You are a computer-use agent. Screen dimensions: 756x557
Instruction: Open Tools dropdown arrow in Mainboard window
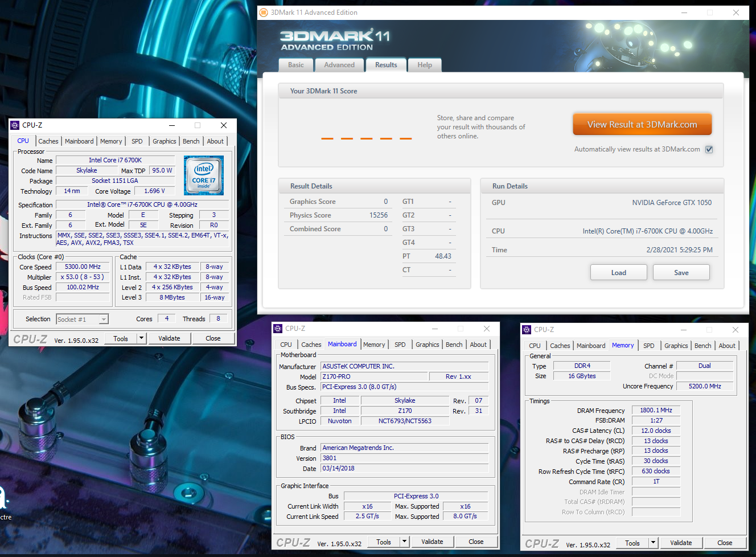point(404,542)
